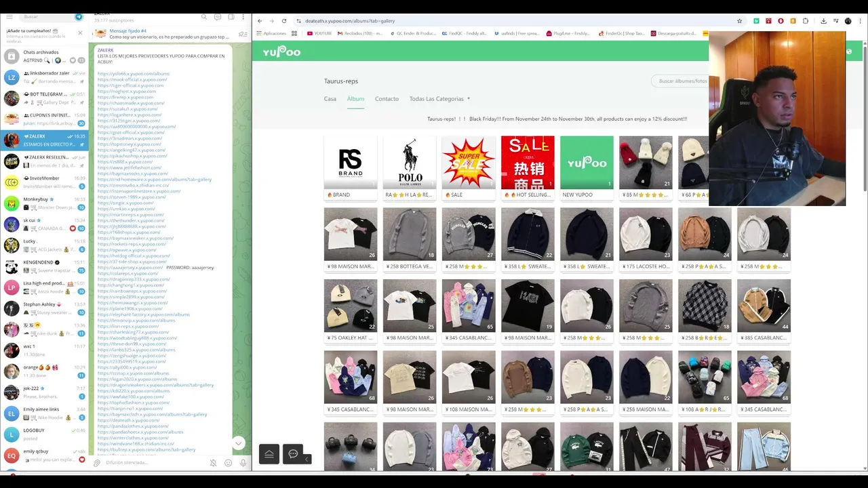Open emoji picker in Telegram
Image resolution: width=868 pixels, height=488 pixels.
pyautogui.click(x=228, y=463)
